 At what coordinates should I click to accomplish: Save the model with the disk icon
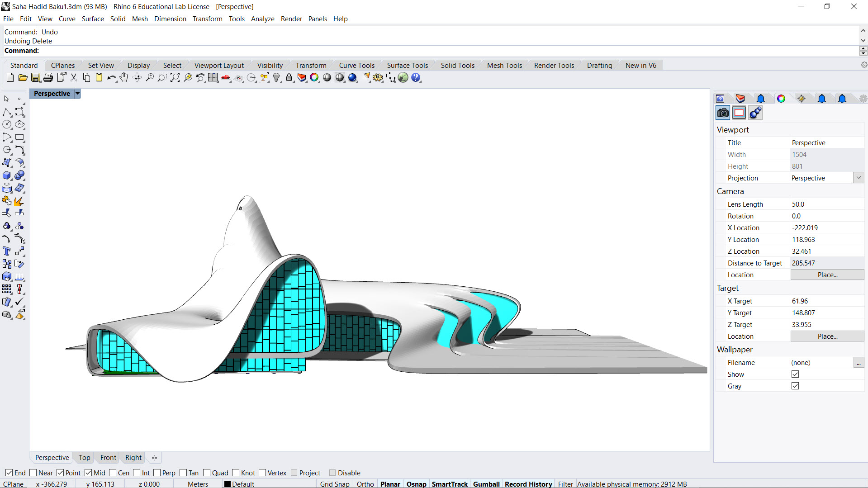click(35, 78)
